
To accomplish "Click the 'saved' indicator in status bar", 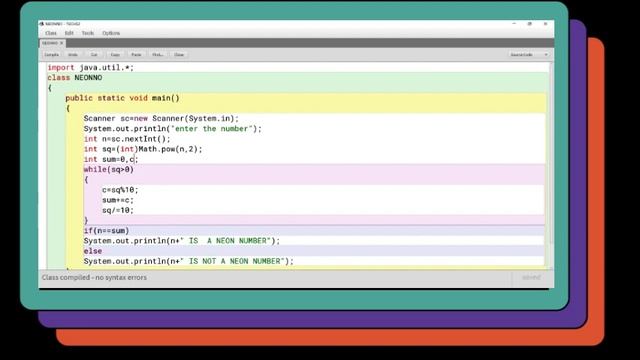I will [x=531, y=278].
